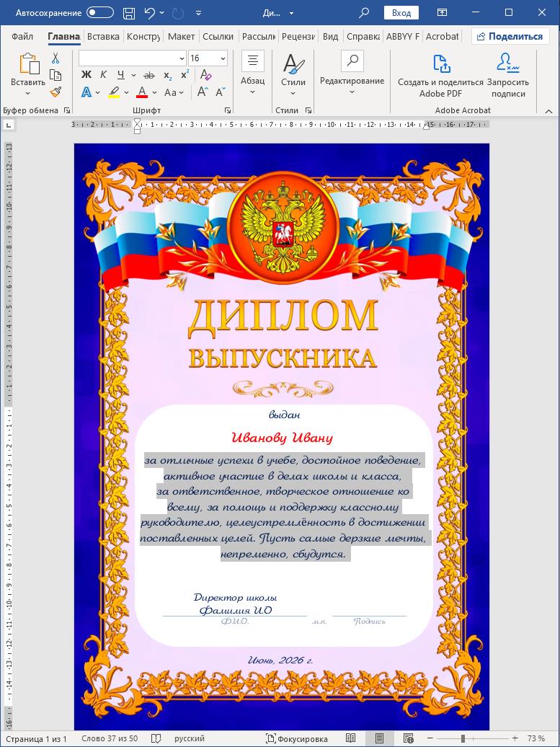560x747 pixels.
Task: Copy selection with the copy icon
Action: tap(55, 75)
